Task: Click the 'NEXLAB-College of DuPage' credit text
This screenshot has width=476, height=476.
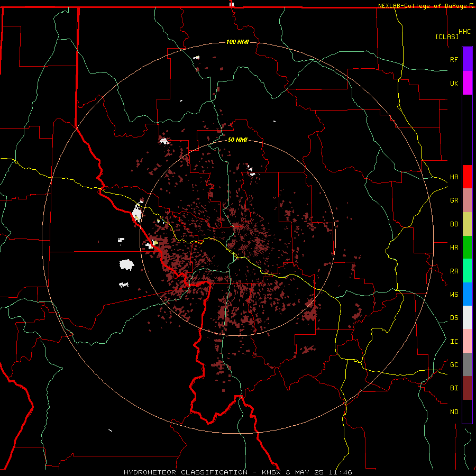Action: click(x=422, y=6)
